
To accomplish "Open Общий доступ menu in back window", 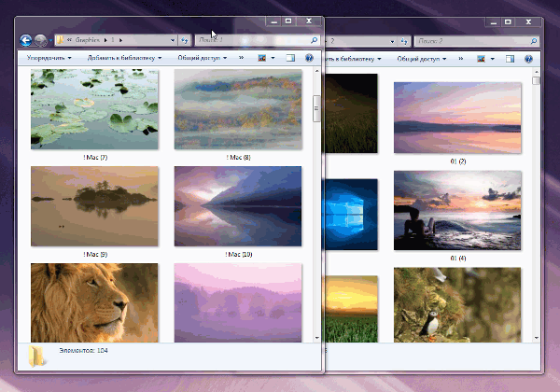I will (422, 59).
